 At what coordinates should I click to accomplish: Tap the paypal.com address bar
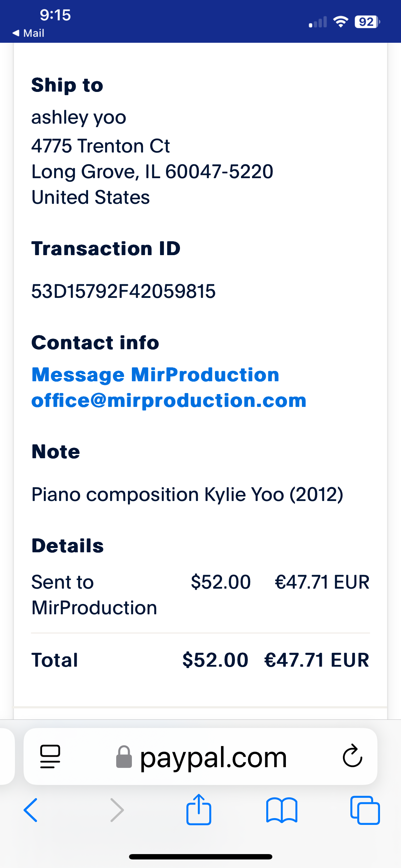(x=213, y=757)
